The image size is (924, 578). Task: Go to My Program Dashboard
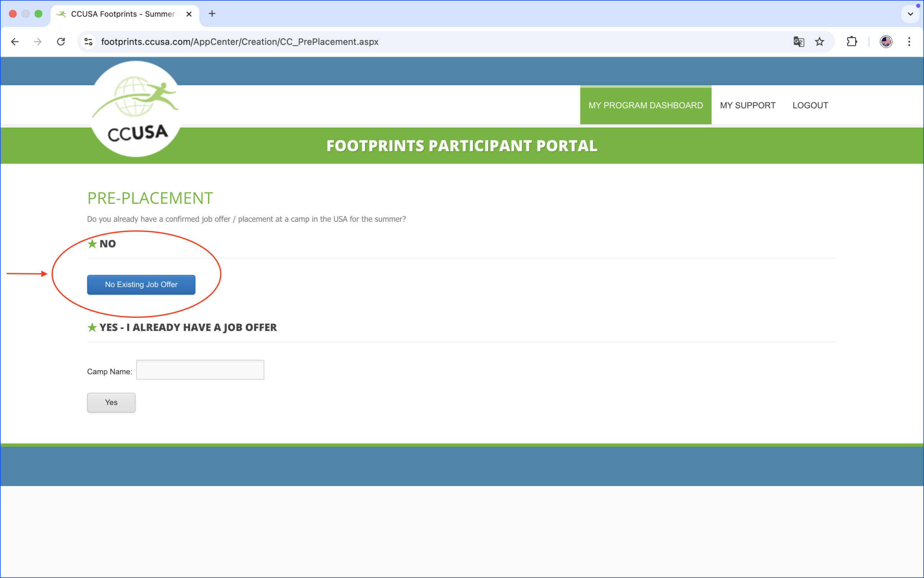point(645,105)
